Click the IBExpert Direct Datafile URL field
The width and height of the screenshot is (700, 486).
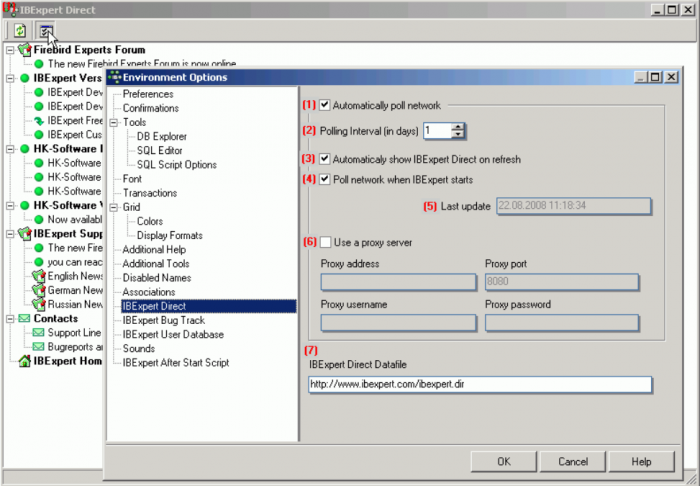click(480, 384)
